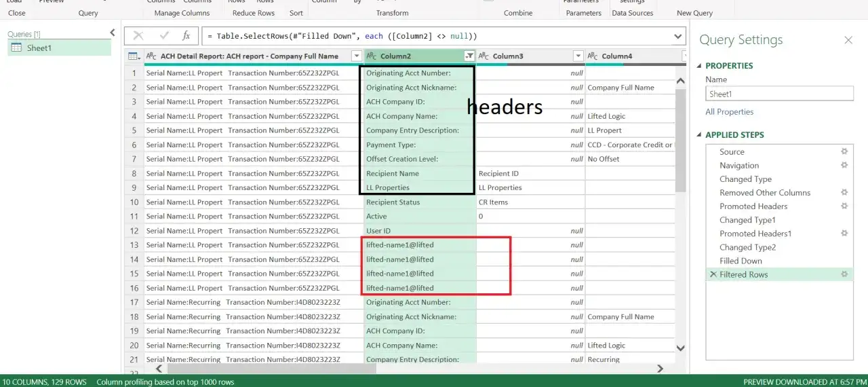
Task: Select row number 10 in the grid
Action: click(134, 202)
